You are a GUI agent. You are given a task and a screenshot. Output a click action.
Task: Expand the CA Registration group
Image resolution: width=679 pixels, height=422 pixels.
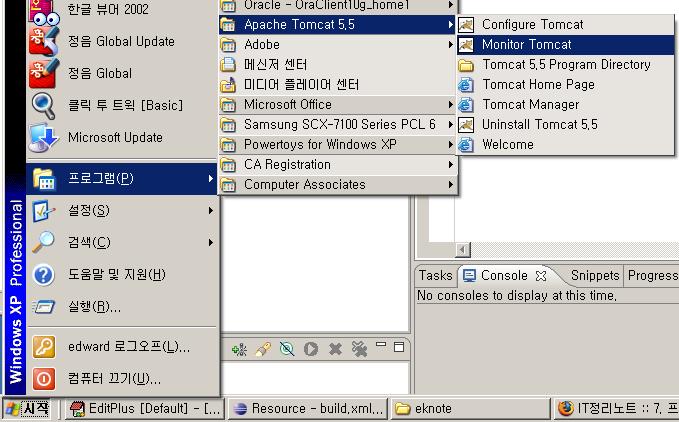click(337, 164)
